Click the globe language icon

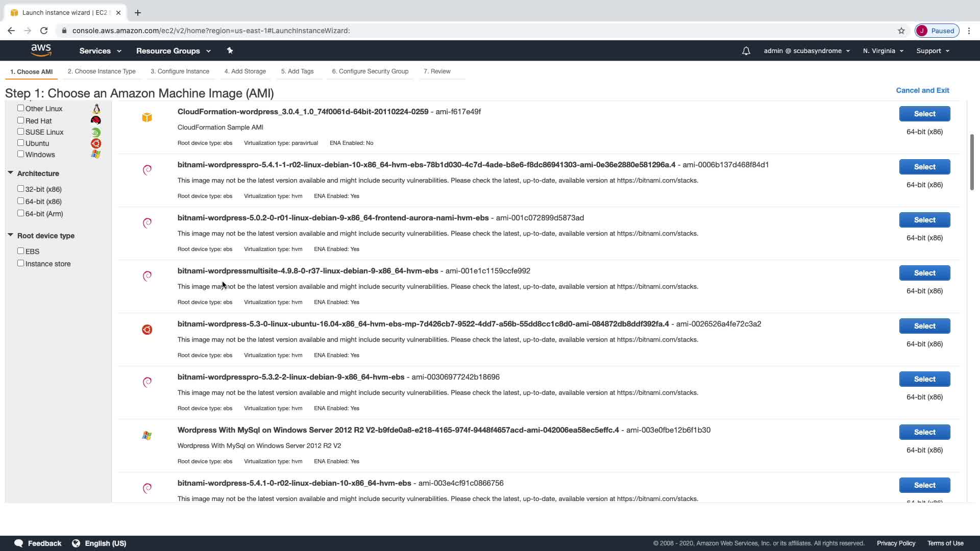point(76,543)
